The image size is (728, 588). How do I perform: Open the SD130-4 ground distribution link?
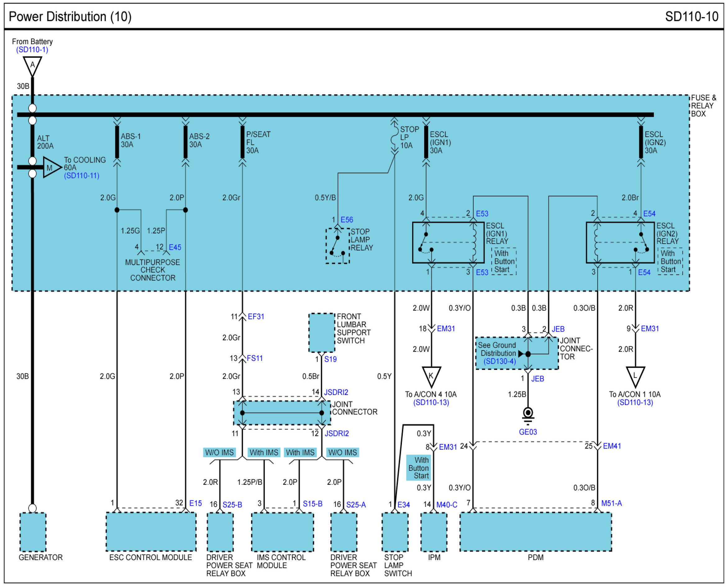tap(499, 361)
